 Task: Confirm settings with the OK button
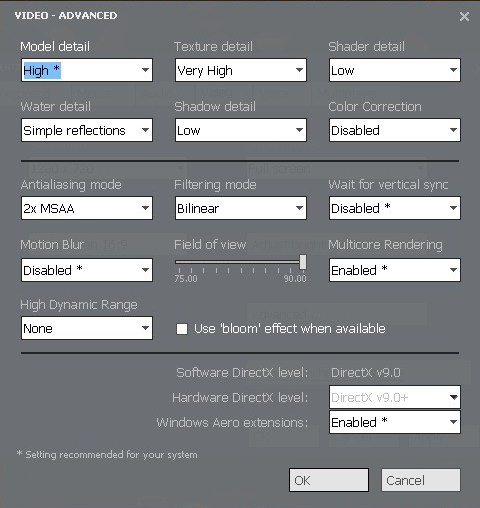[x=329, y=480]
